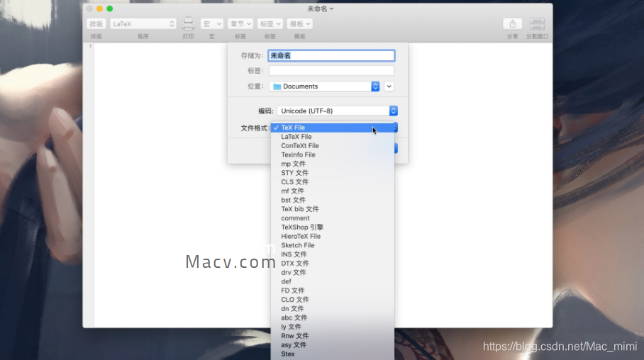Choose CLO 文件 format
The image size is (644, 360).
pyautogui.click(x=333, y=299)
